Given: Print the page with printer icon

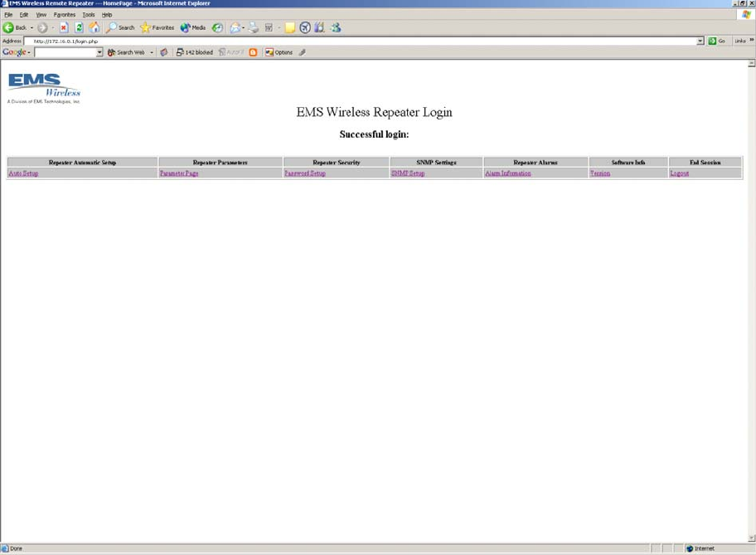Looking at the screenshot, I should pyautogui.click(x=254, y=27).
